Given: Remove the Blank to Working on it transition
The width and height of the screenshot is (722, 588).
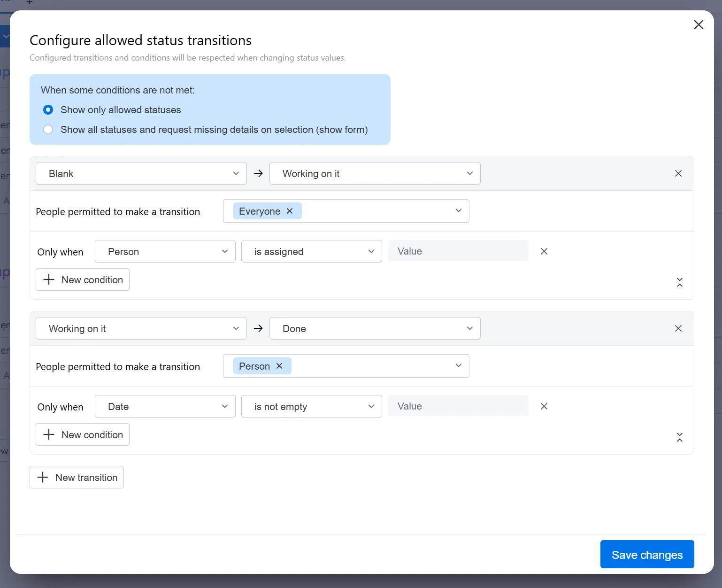Looking at the screenshot, I should [678, 173].
